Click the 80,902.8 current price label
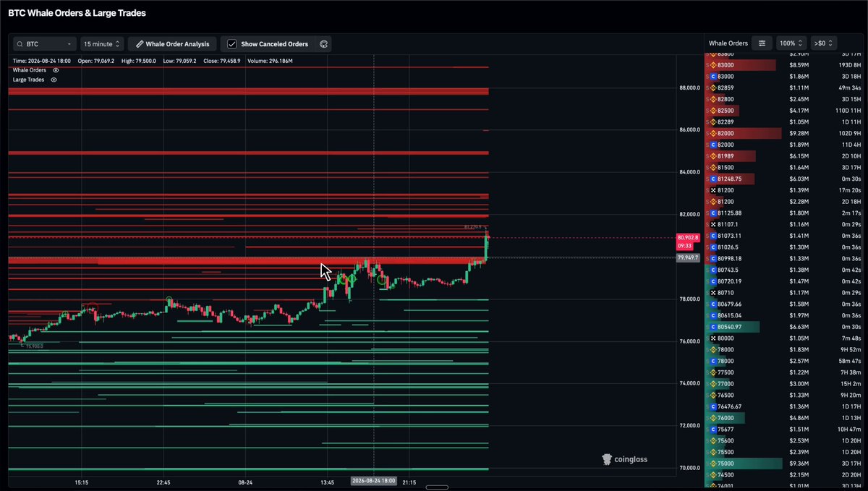This screenshot has width=868, height=491. 688,237
